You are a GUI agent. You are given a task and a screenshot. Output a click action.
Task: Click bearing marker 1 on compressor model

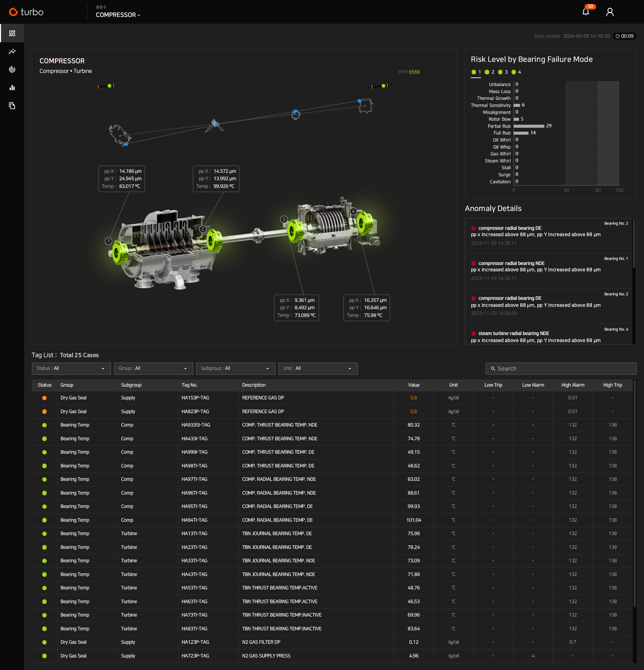[x=108, y=241]
